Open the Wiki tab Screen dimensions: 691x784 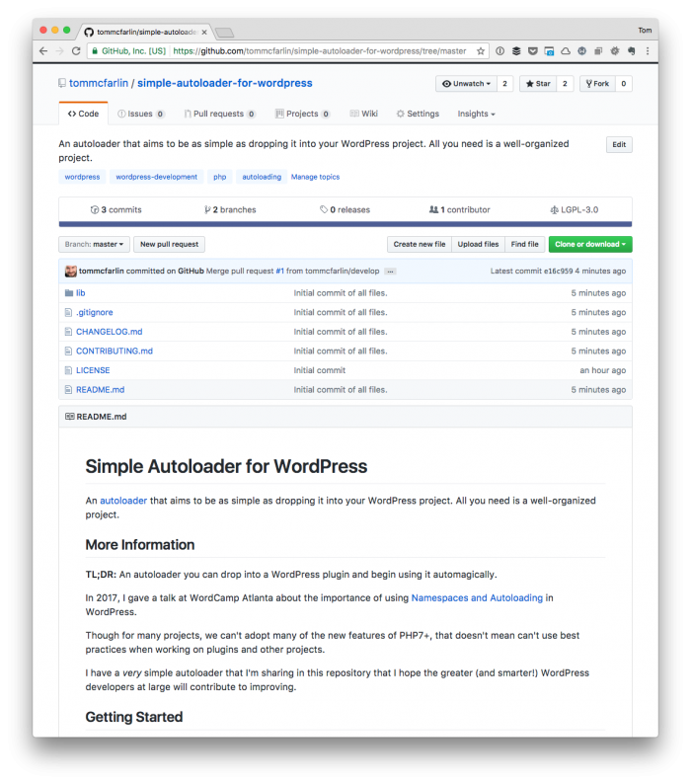363,114
